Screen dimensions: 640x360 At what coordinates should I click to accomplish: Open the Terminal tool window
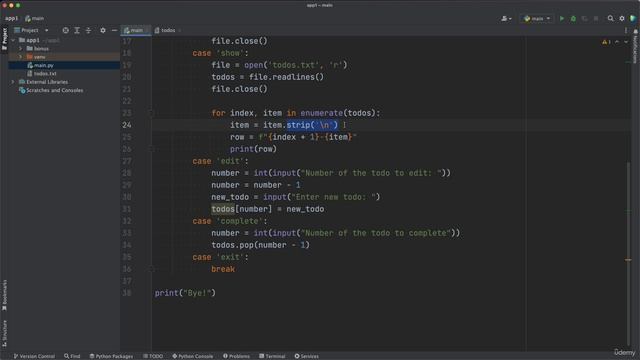coord(272,356)
